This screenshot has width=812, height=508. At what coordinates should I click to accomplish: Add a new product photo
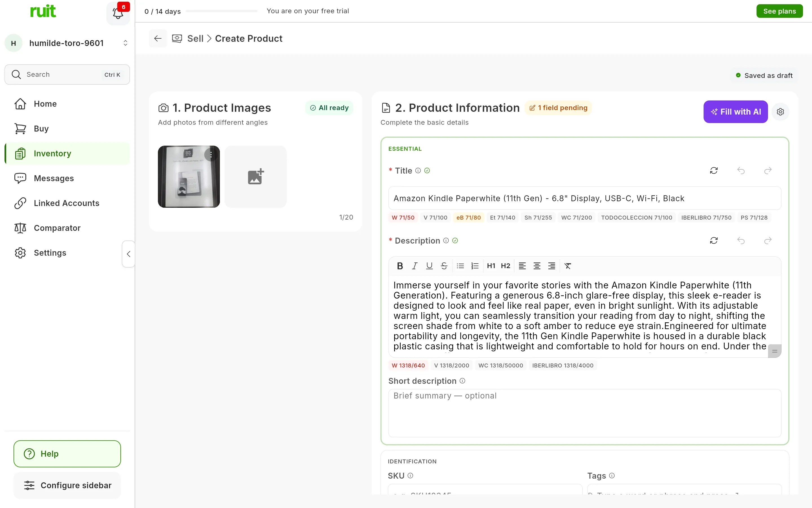256,177
